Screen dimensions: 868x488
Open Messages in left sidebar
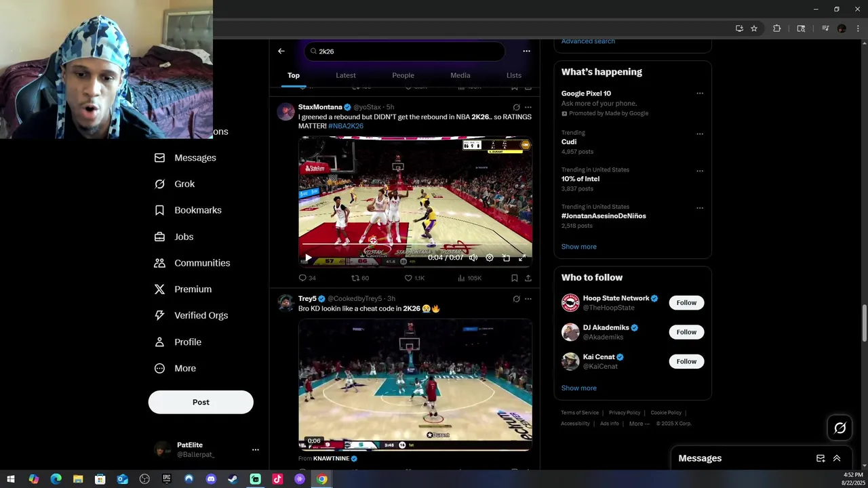point(185,158)
